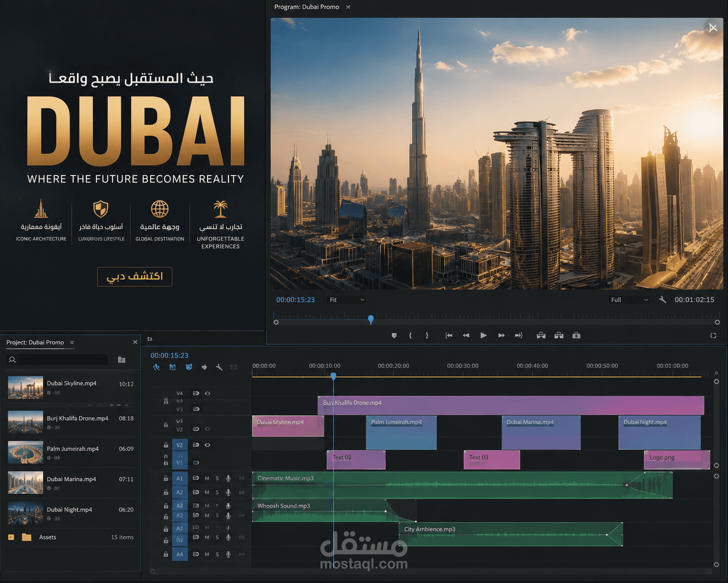Viewport: 728px width, 583px height.
Task: Open the Full playback resolution dropdown
Action: tap(629, 300)
